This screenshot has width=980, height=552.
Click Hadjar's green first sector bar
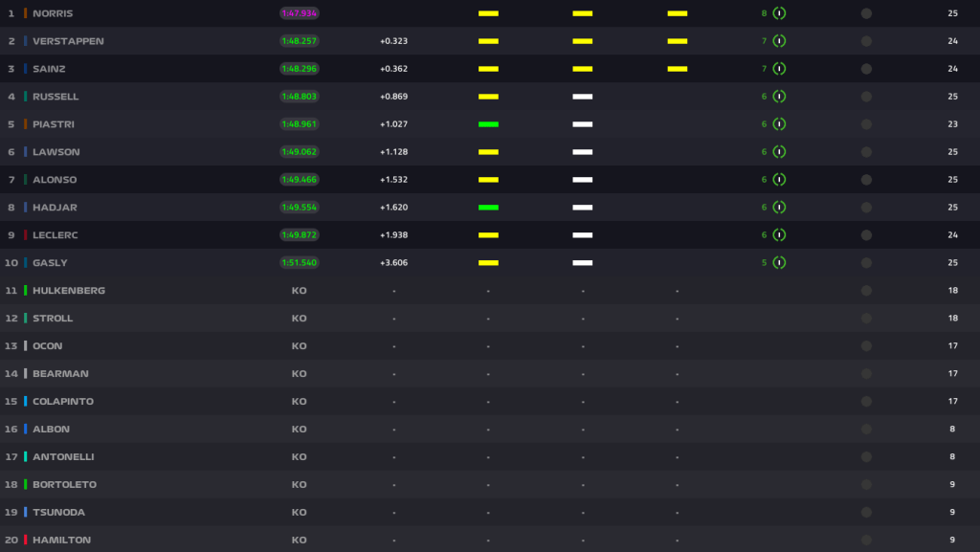[x=488, y=208]
